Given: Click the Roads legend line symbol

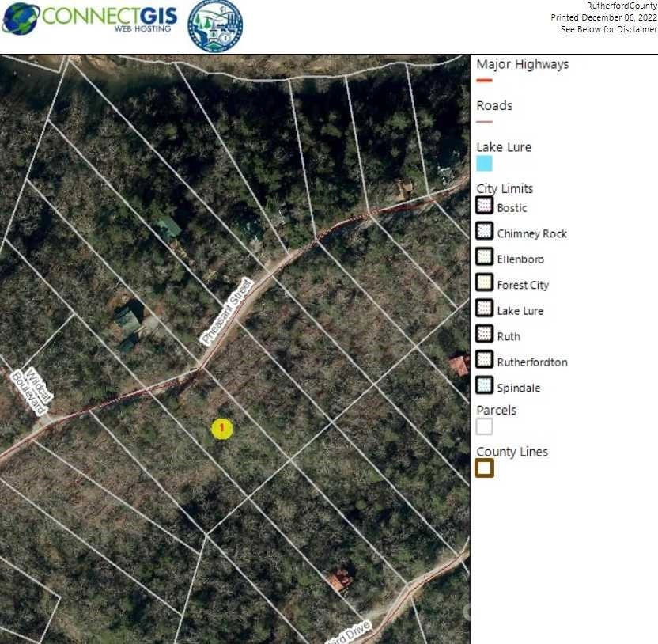Looking at the screenshot, I should [484, 122].
